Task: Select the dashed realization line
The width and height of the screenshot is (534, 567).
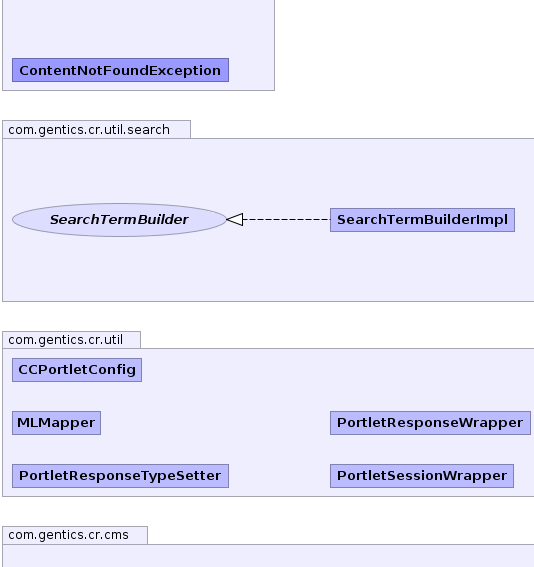Action: tap(287, 219)
